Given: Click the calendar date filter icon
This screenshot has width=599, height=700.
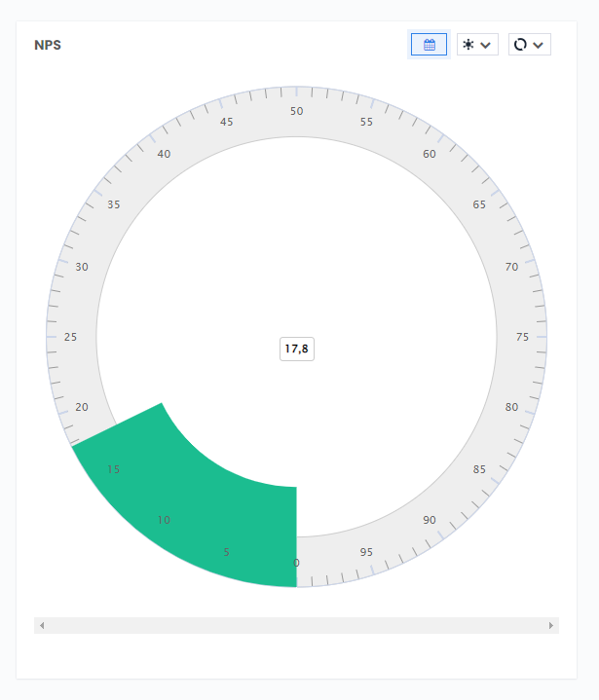Looking at the screenshot, I should tap(429, 45).
